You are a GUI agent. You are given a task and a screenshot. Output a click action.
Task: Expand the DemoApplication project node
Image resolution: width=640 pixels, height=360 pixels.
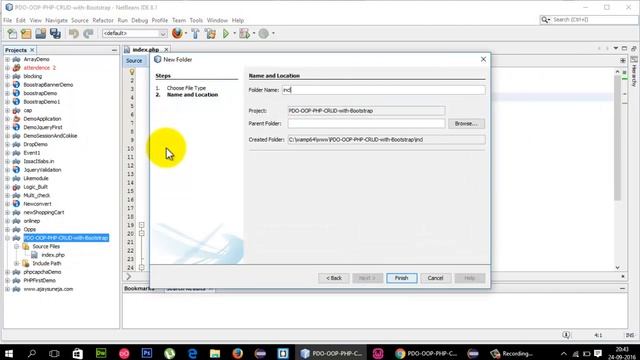tap(7, 119)
